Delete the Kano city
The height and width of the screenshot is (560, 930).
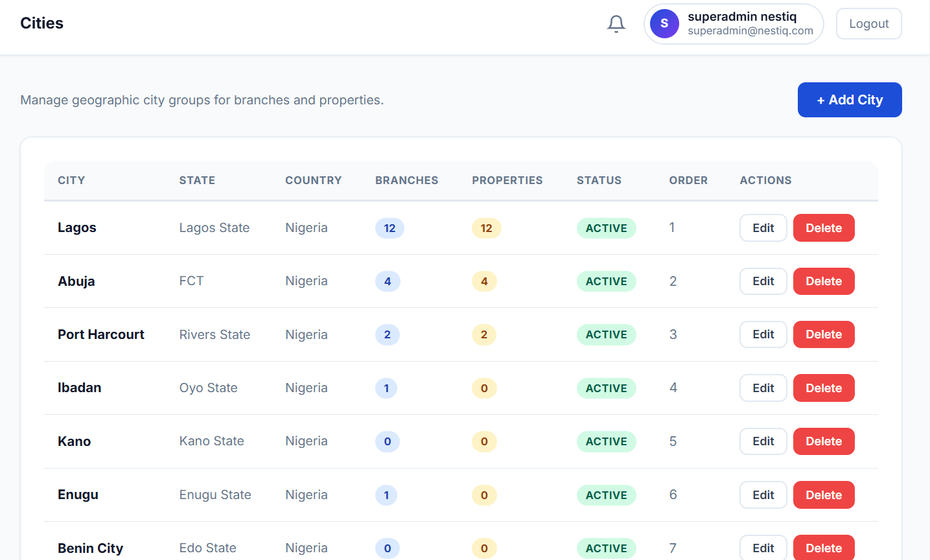coord(824,441)
